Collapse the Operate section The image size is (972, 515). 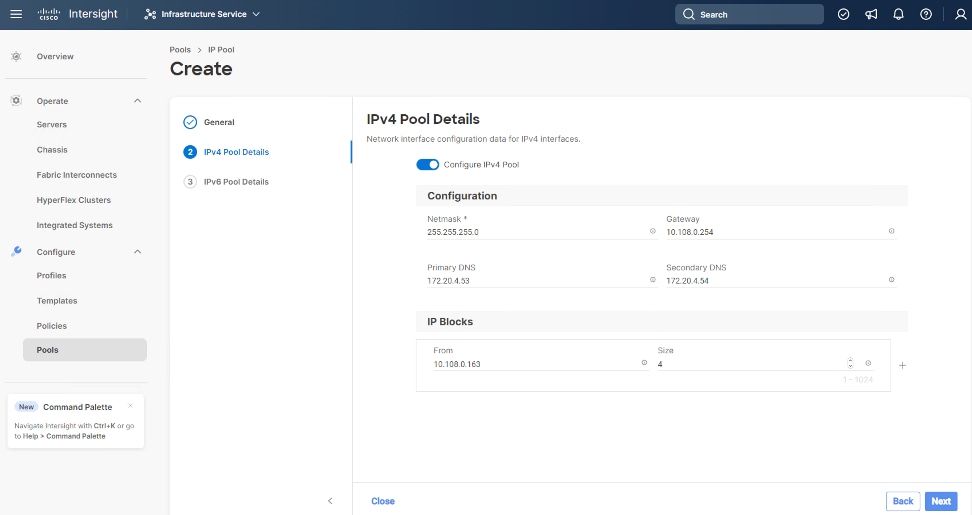(x=137, y=101)
